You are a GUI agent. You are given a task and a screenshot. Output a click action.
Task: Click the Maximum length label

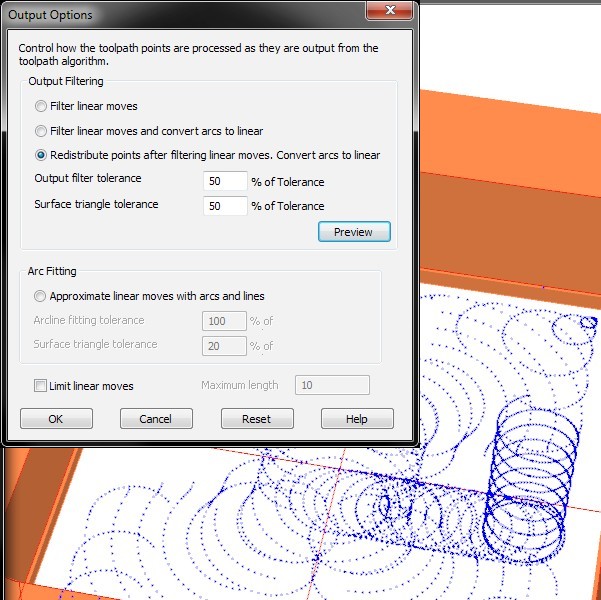pyautogui.click(x=240, y=385)
